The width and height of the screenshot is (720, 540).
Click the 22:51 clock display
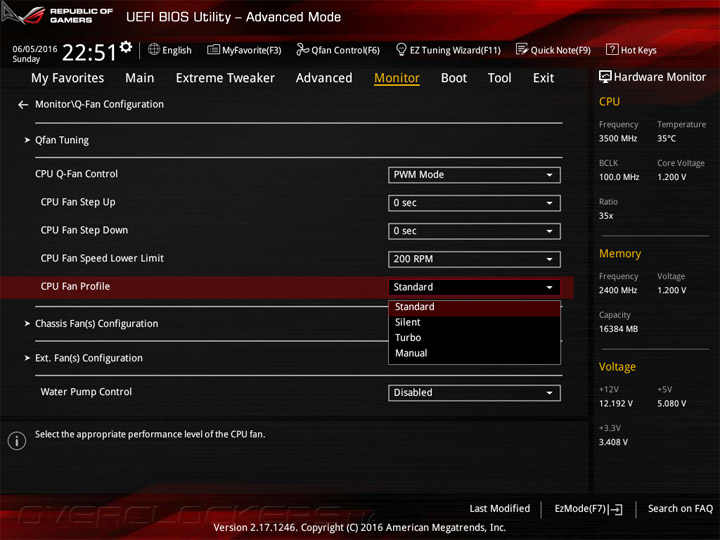(90, 52)
